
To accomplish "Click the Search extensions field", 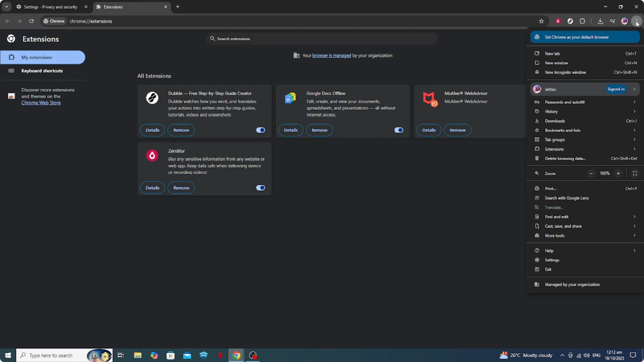I will coord(322,39).
